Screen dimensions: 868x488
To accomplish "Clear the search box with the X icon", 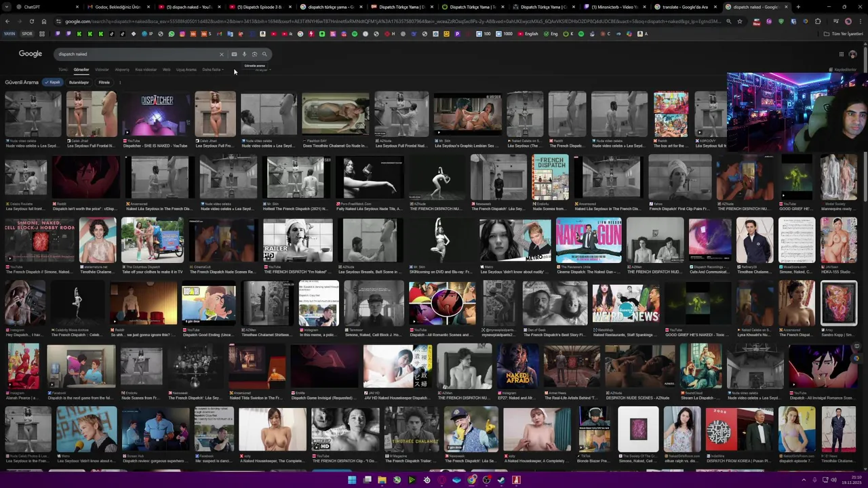I will (221, 54).
